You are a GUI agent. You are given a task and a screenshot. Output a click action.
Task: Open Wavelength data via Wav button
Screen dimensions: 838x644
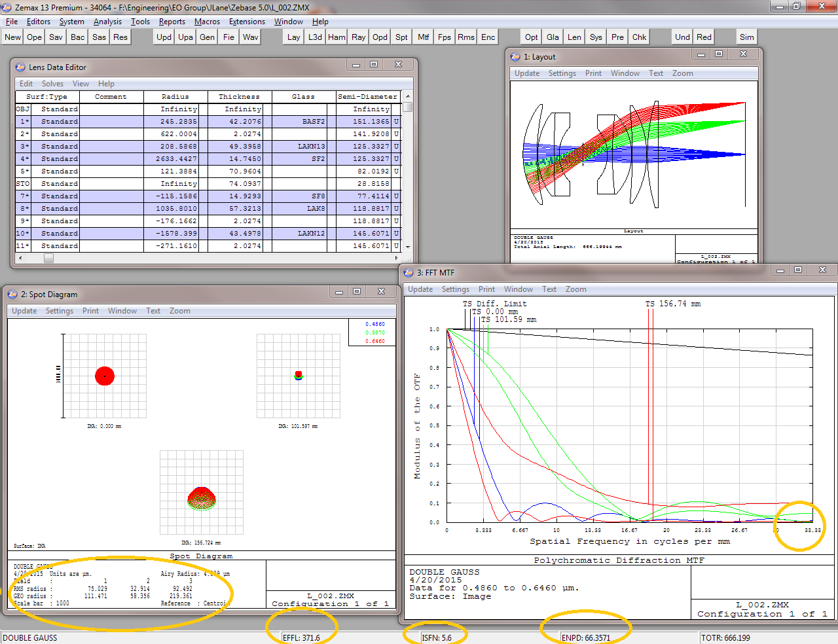(x=250, y=37)
